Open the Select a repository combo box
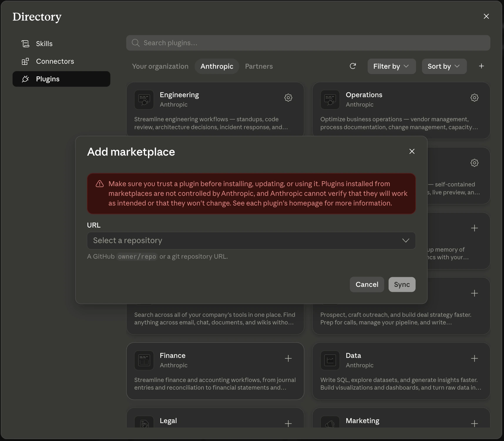504x441 pixels. coord(251,241)
